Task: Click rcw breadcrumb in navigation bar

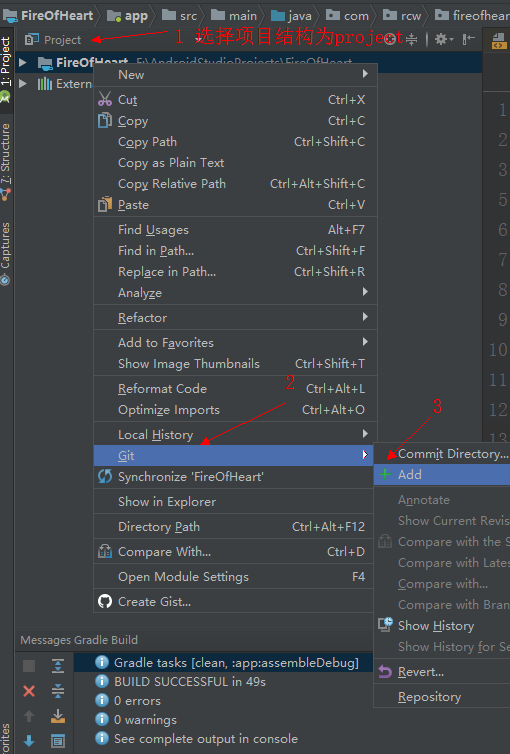Action: point(402,15)
